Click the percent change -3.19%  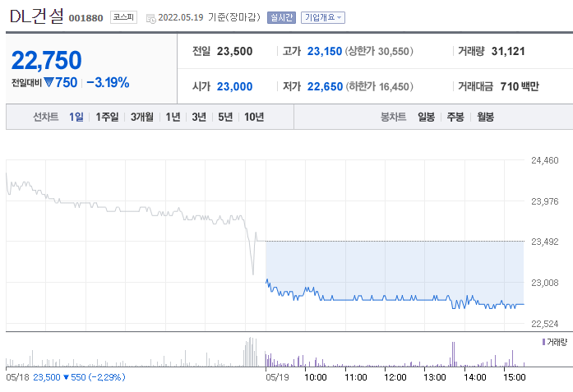pos(108,82)
